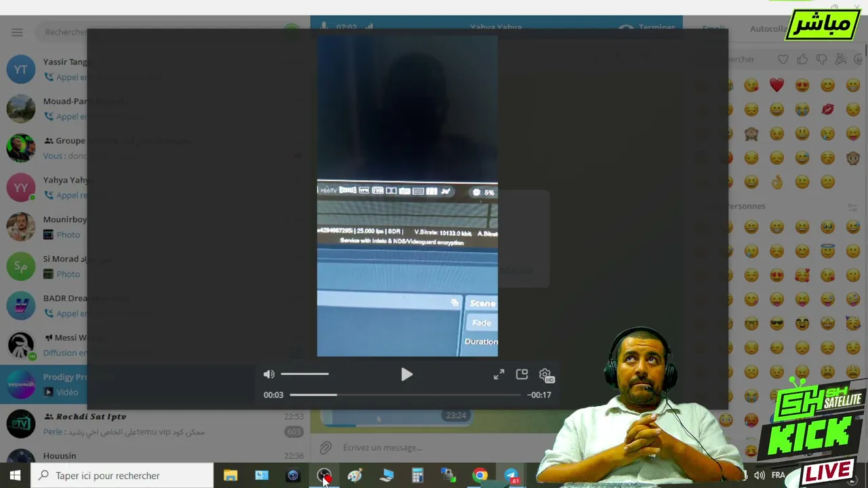Insert the red heart emoji
This screenshot has width=868, height=488.
point(776,85)
